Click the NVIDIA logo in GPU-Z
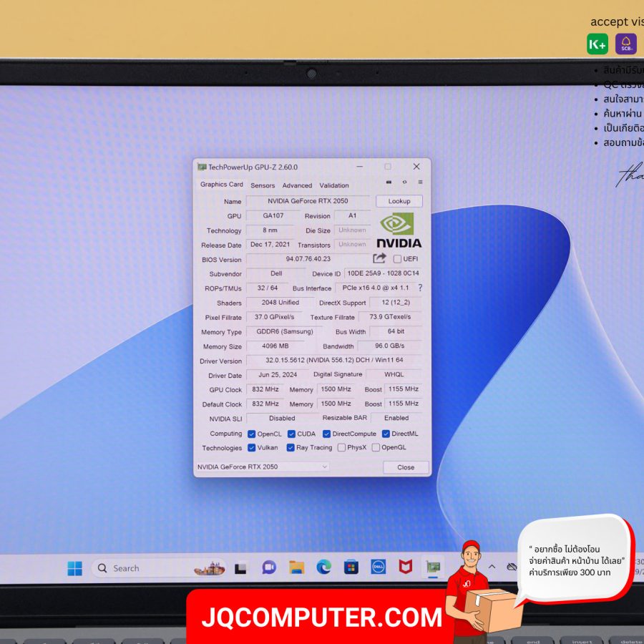 pyautogui.click(x=399, y=230)
